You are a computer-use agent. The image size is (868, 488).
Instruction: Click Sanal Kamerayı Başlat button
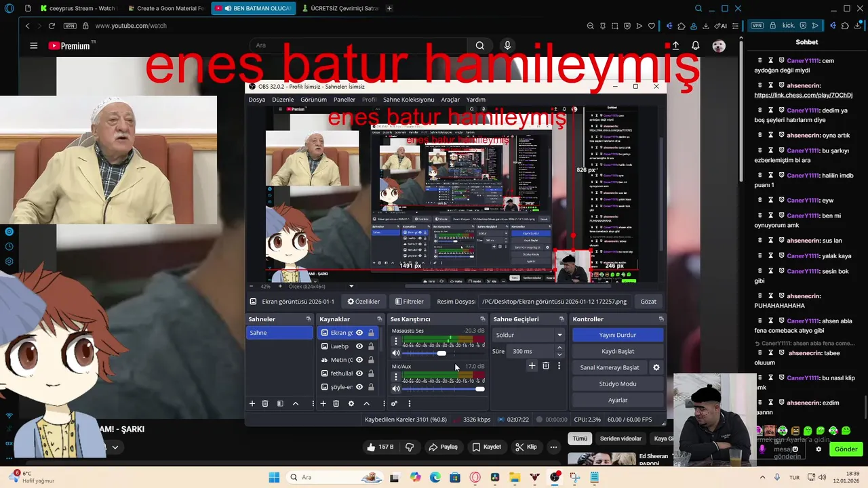[x=610, y=367]
